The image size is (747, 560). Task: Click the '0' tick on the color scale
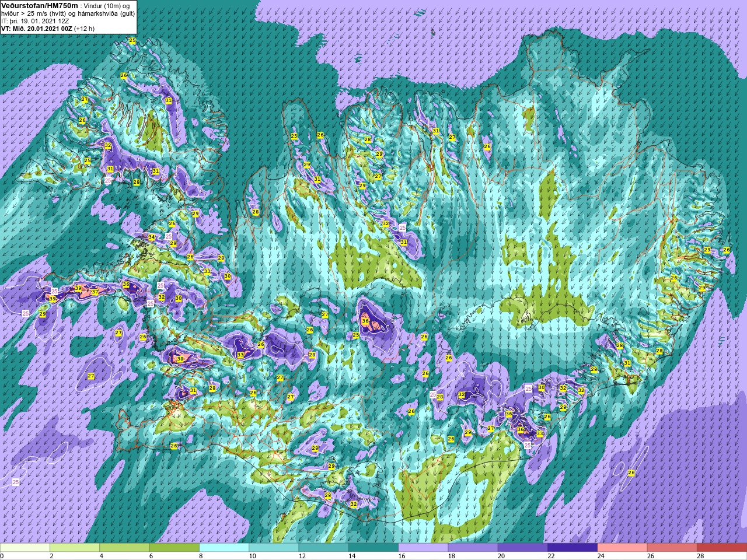point(2,556)
